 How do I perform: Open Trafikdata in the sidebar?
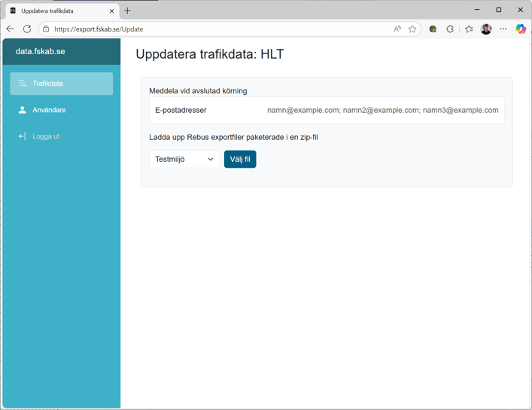click(x=62, y=84)
